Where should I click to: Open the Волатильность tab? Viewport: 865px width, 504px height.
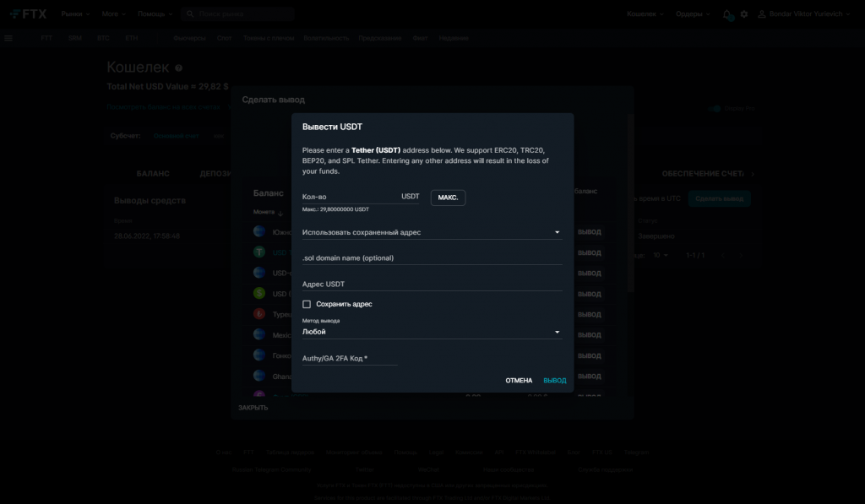point(326,38)
